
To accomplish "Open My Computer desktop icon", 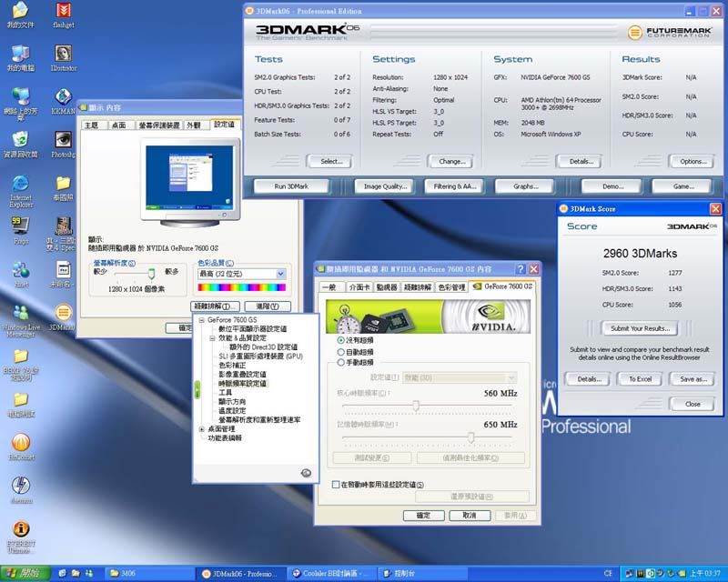I will click(x=20, y=58).
